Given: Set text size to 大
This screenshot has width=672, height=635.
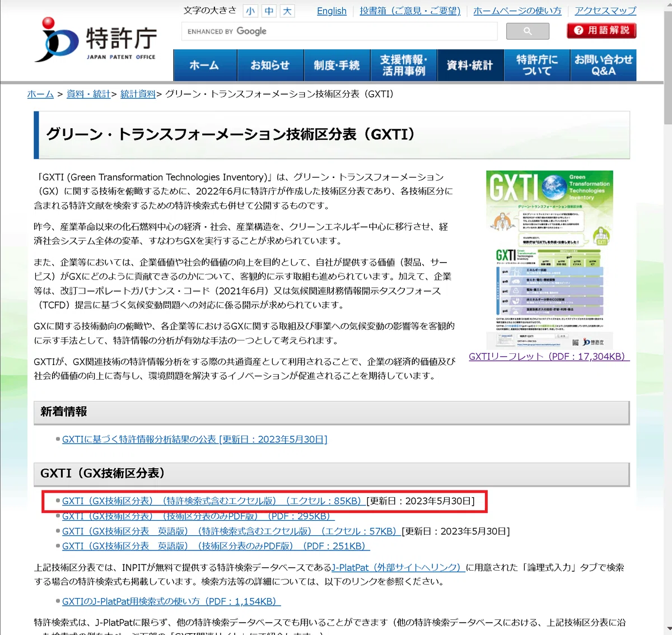Looking at the screenshot, I should (x=287, y=11).
